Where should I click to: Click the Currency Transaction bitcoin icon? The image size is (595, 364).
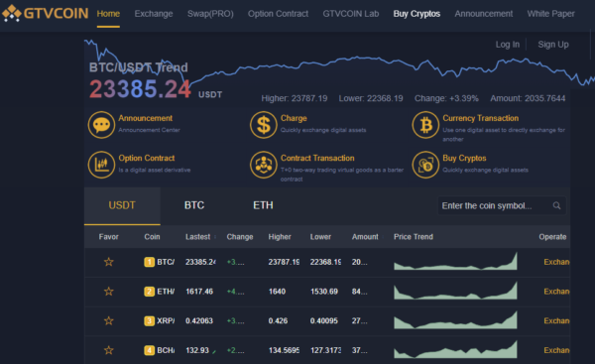[x=425, y=125]
